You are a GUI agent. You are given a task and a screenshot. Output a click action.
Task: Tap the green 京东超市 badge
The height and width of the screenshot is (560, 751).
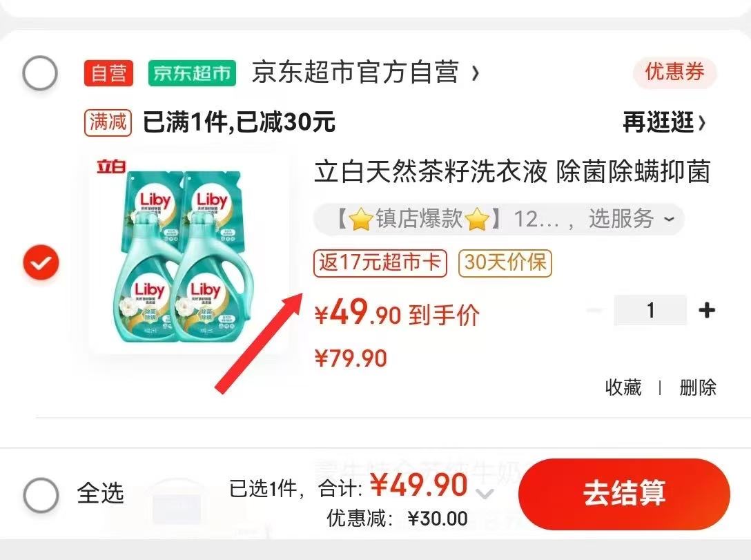coord(192,73)
